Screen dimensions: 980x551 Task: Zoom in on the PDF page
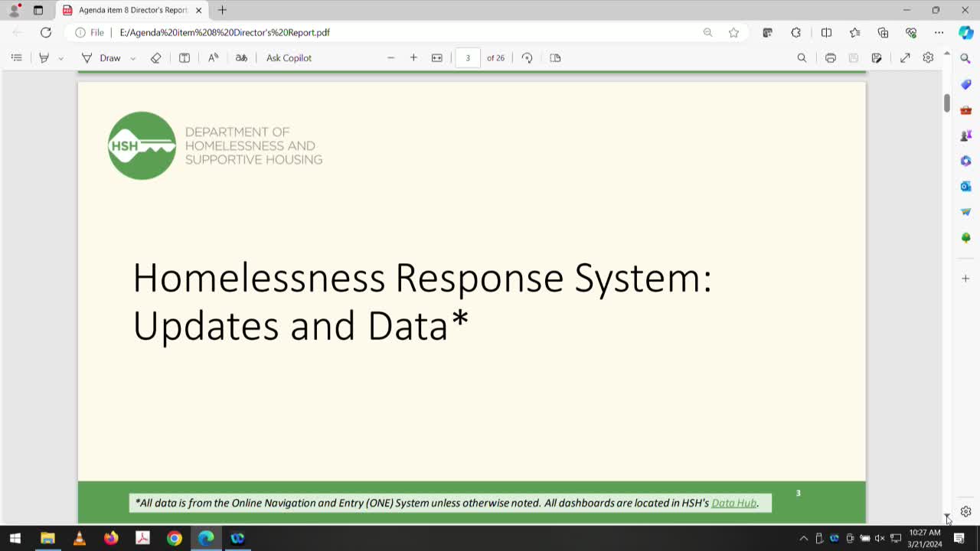pyautogui.click(x=413, y=57)
